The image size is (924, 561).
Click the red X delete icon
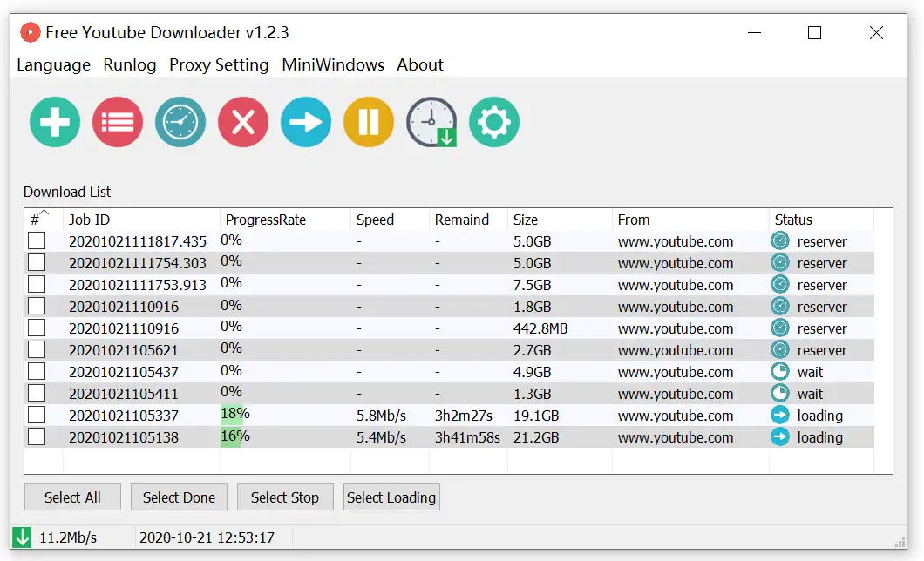[243, 122]
